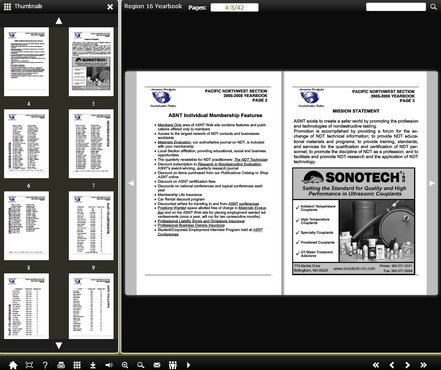Click the page number field 4-5/42
This screenshot has height=370, width=441.
(234, 7)
